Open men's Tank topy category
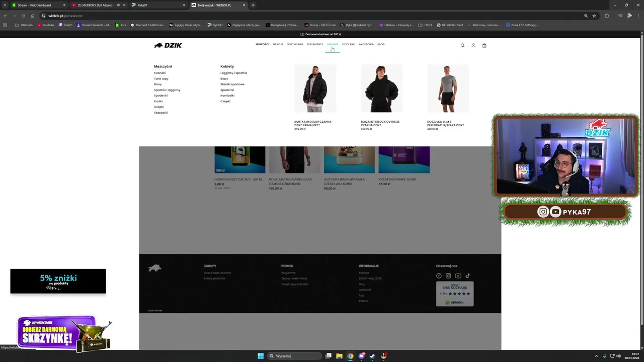 click(161, 78)
